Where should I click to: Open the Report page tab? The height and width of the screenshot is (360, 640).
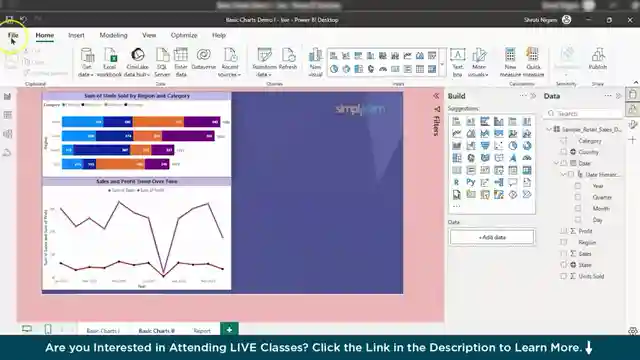coord(202,331)
